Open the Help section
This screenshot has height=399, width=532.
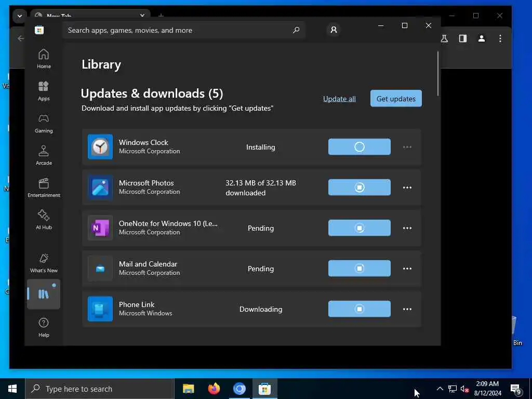(x=44, y=328)
